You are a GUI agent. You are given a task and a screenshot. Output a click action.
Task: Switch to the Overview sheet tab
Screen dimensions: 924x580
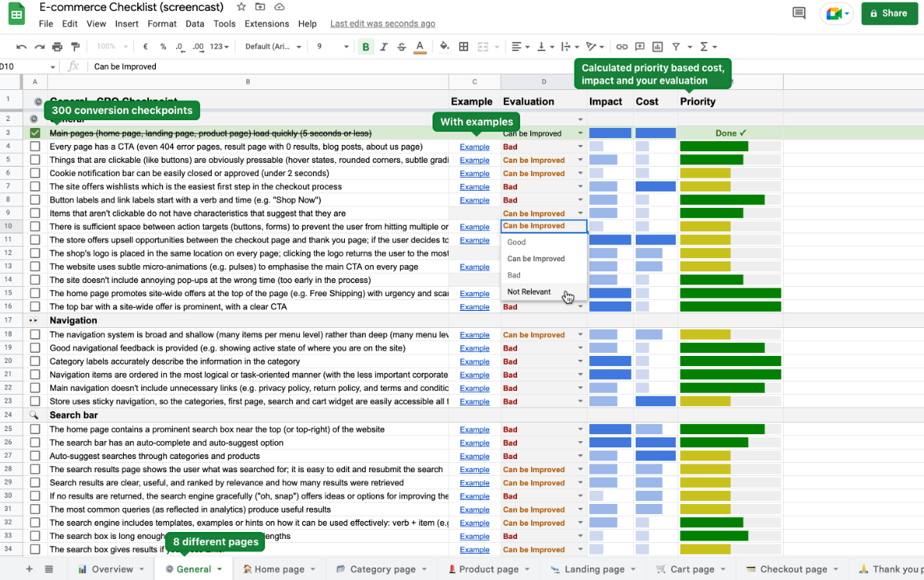click(112, 569)
